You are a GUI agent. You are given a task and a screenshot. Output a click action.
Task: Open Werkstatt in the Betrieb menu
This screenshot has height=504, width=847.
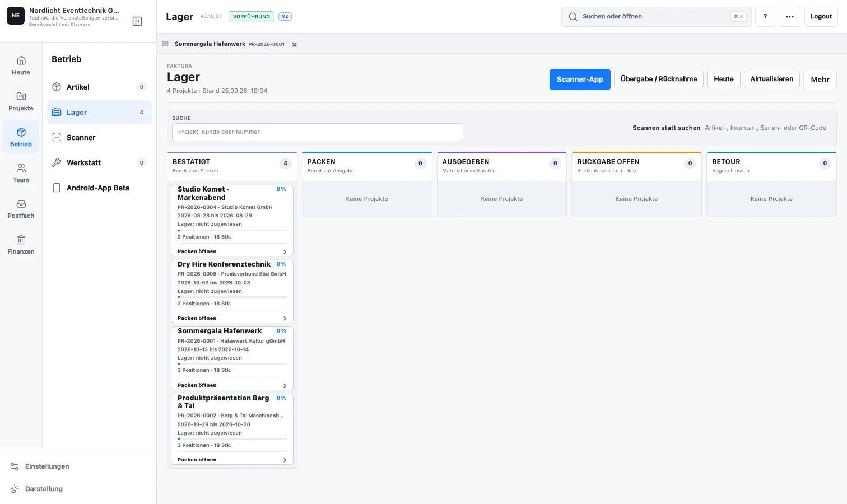click(99, 162)
